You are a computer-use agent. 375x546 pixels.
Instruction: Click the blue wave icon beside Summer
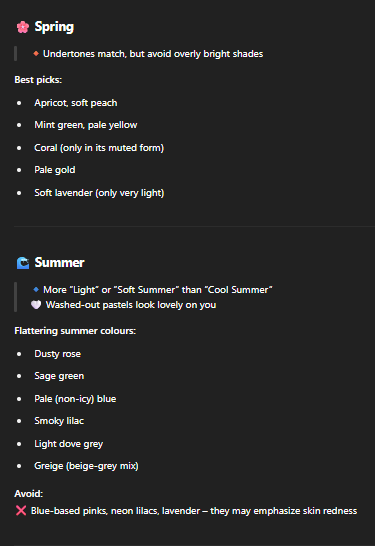coord(23,263)
